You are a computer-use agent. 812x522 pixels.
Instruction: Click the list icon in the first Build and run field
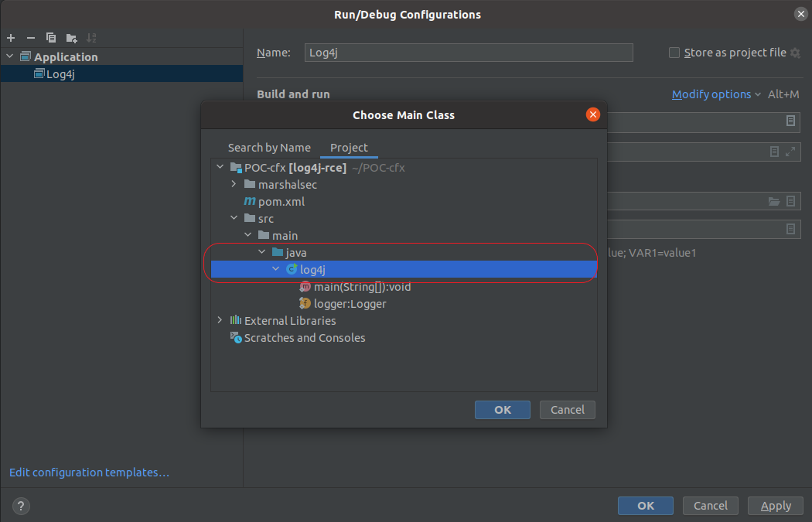[790, 121]
